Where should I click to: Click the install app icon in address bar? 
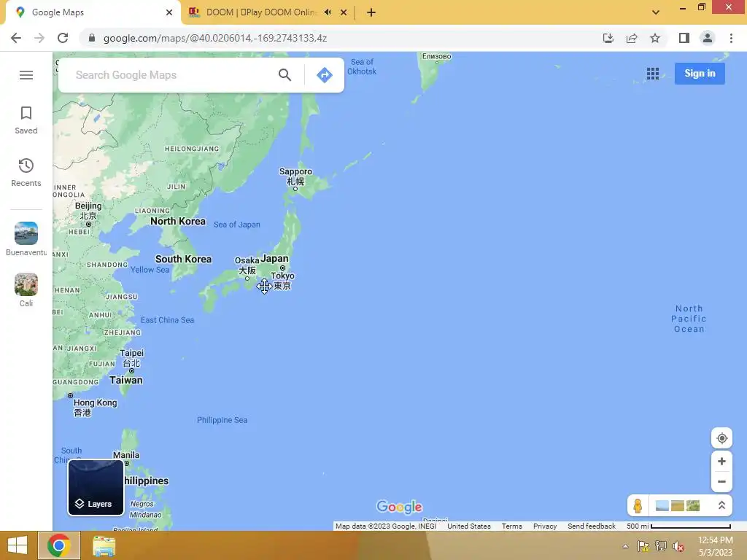tap(608, 38)
